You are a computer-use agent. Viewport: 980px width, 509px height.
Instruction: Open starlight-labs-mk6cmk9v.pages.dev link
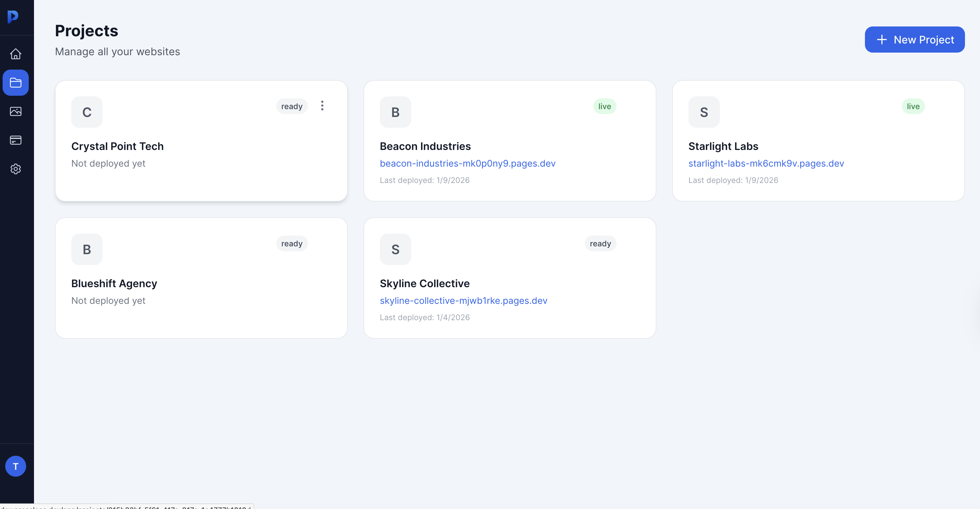766,163
